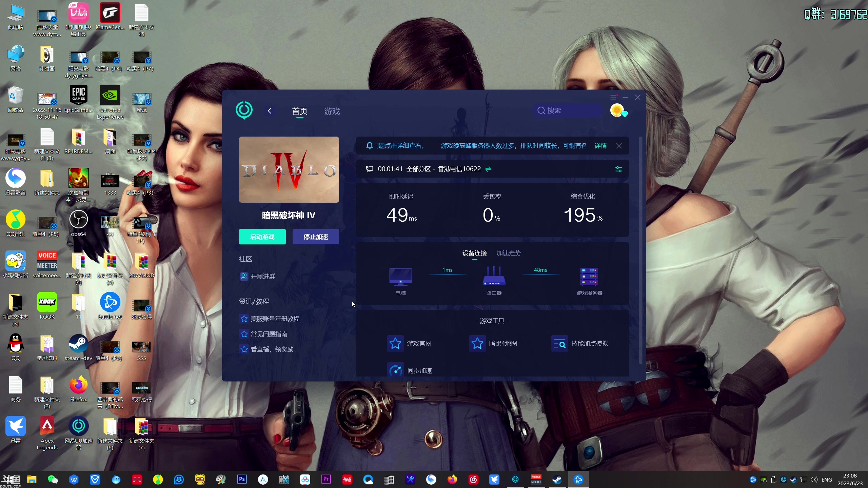This screenshot has width=868, height=488.
Task: Open Apex Legends desktop shortcut
Action: (47, 433)
